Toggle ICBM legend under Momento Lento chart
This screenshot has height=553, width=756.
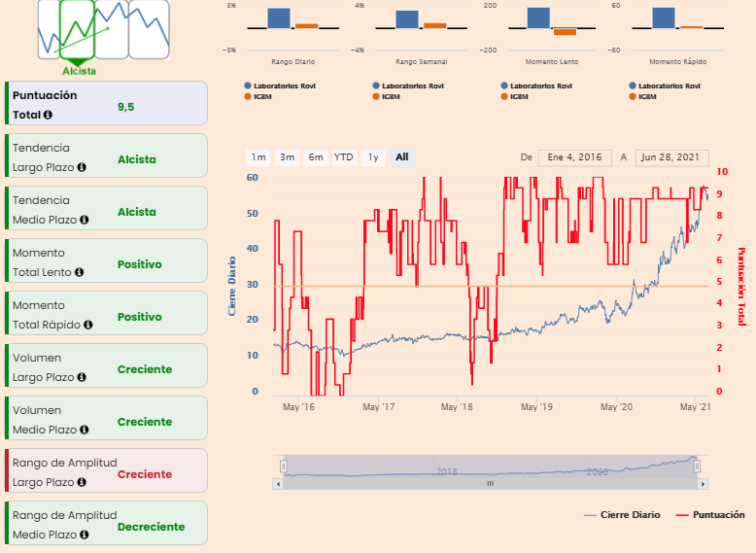(514, 97)
